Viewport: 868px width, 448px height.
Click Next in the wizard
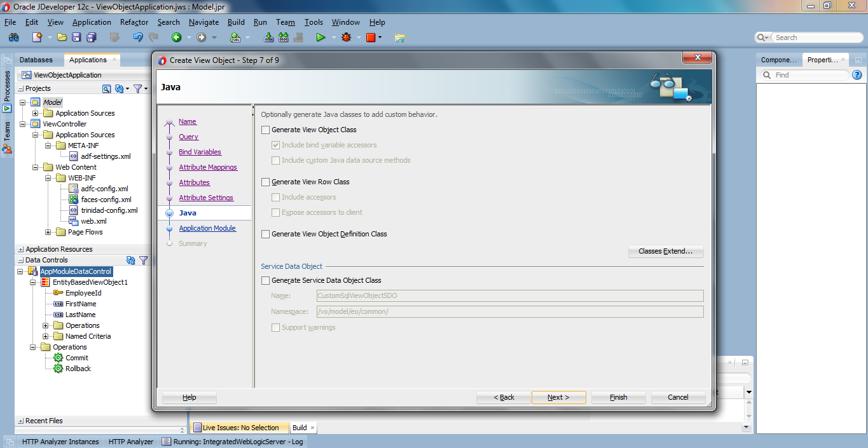coord(558,397)
